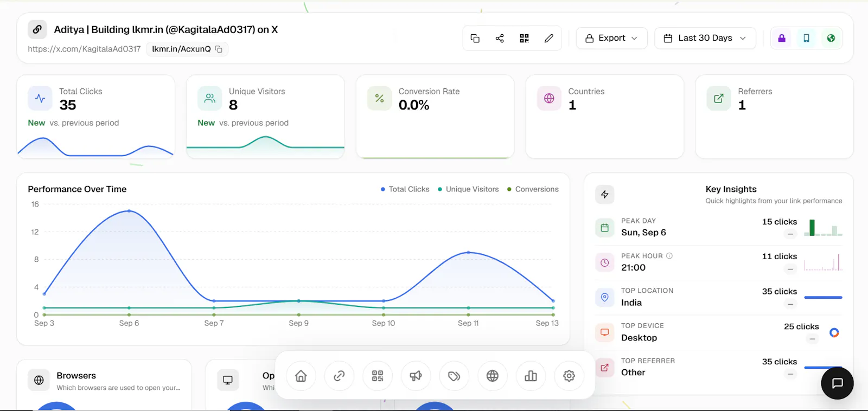Click the Top Device monitor icon
The width and height of the screenshot is (868, 411).
tap(604, 332)
